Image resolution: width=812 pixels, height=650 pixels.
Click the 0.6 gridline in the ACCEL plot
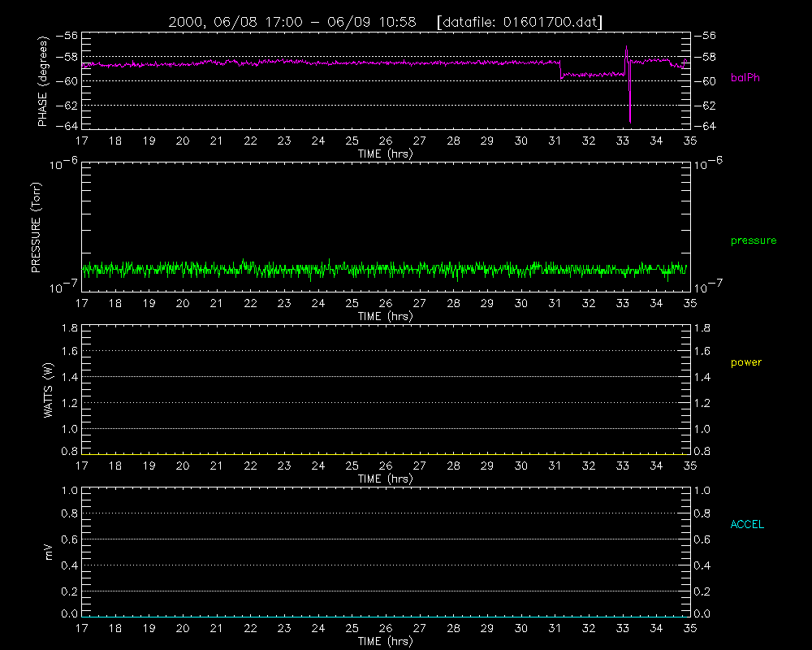[x=386, y=539]
